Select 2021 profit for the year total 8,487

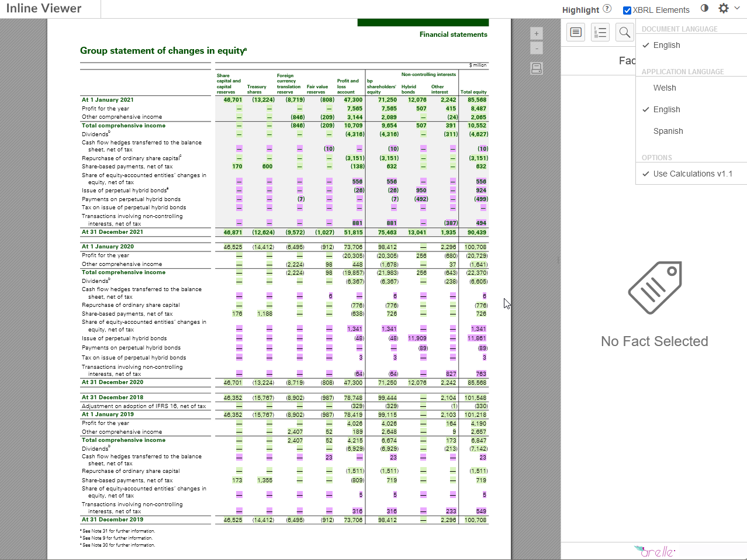coord(479,109)
